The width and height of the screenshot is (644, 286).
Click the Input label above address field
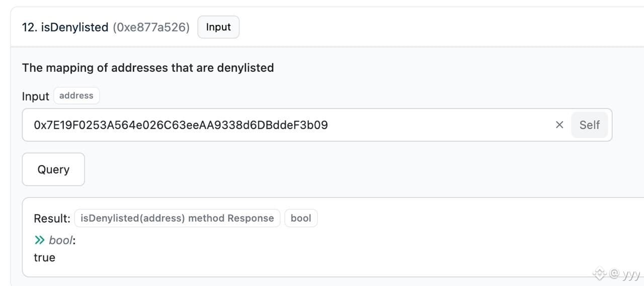point(35,97)
